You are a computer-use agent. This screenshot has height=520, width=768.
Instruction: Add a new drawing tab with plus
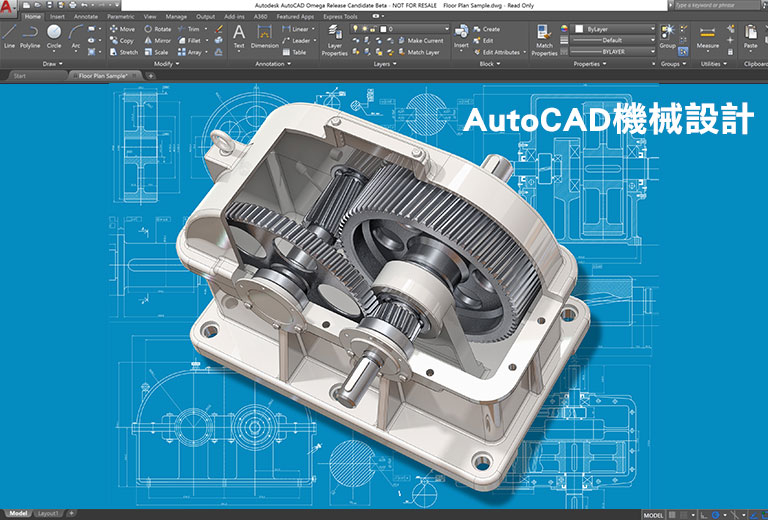point(150,76)
